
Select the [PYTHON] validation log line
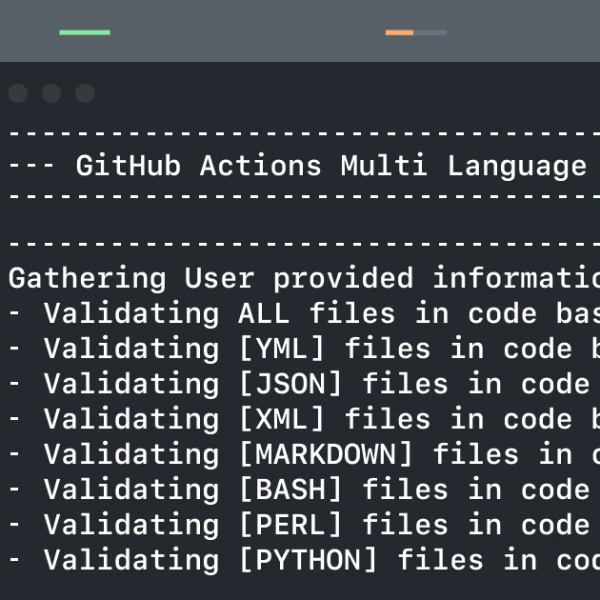coord(300,560)
